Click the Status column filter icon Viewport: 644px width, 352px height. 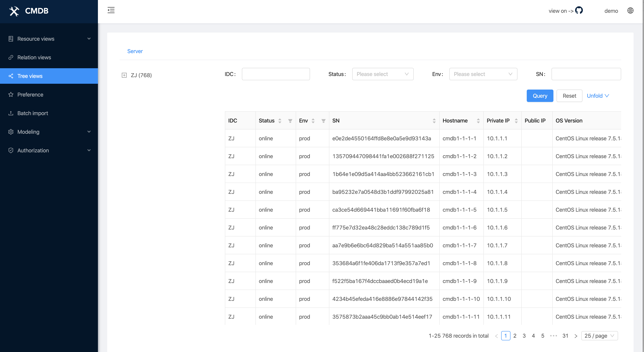(290, 121)
